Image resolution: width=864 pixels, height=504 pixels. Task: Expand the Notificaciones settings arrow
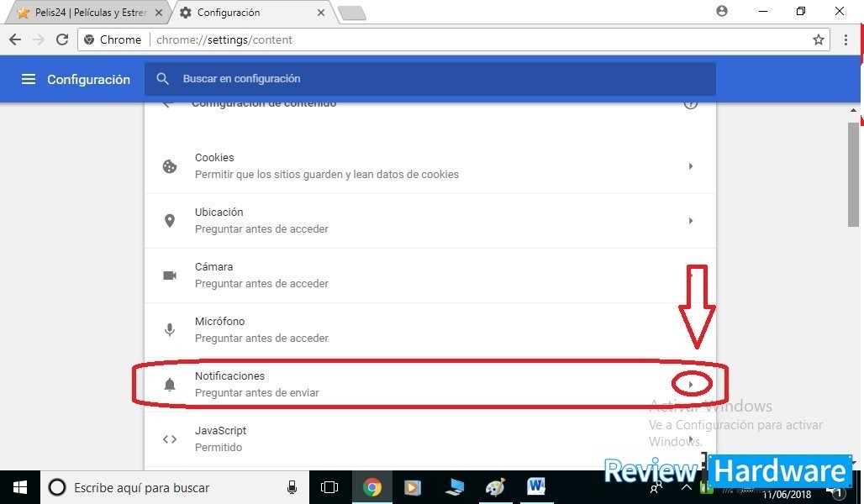[691, 385]
